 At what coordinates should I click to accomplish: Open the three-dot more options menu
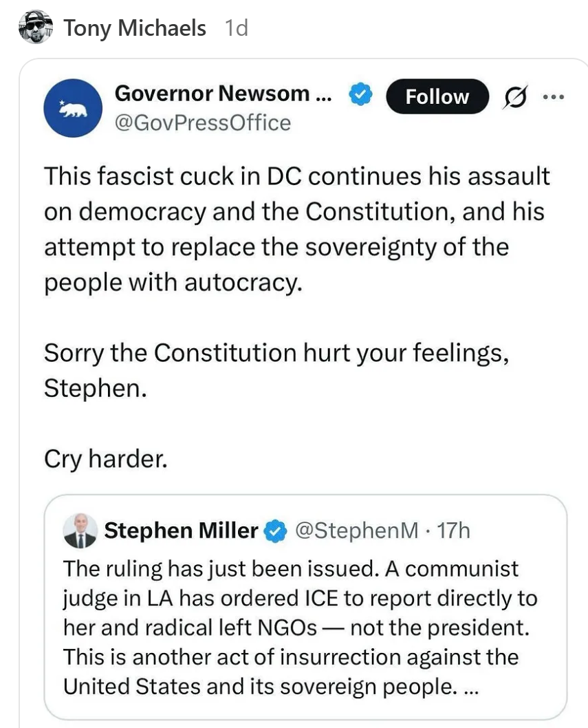[553, 96]
